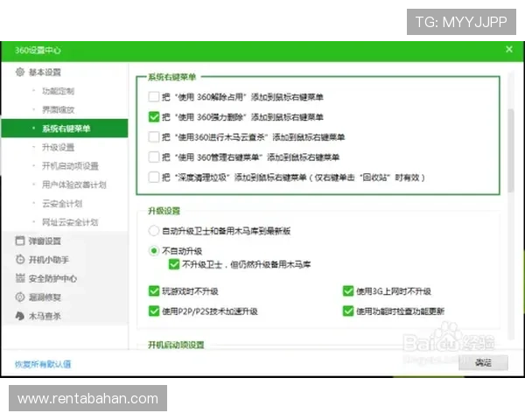
Task: Click the 360设置中心 title text
Action: tap(38, 50)
